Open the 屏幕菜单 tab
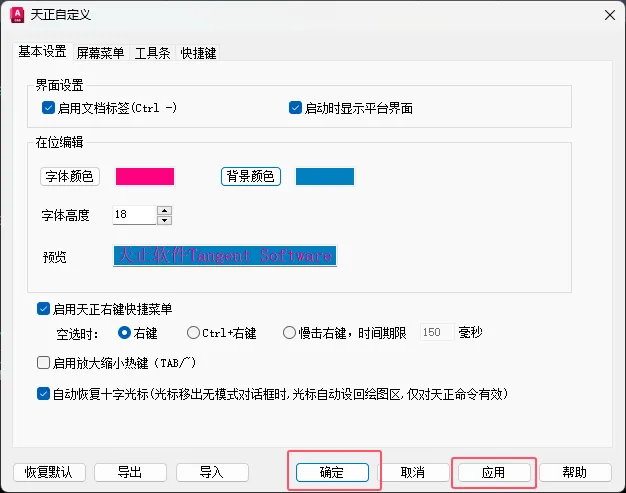 (100, 53)
